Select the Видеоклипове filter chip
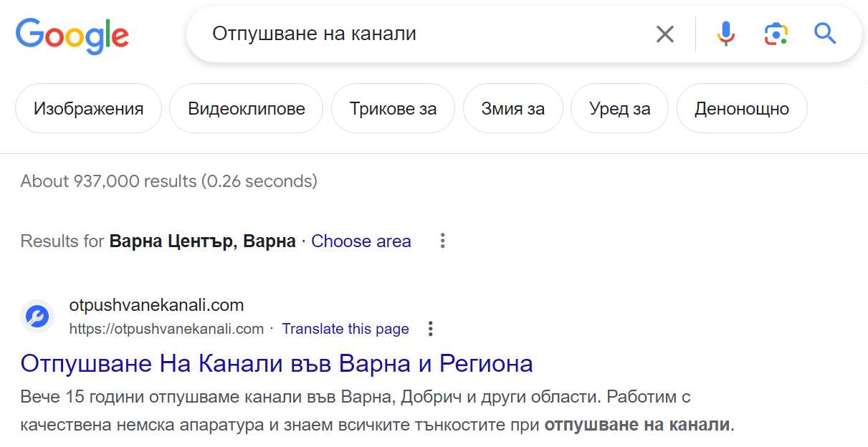 [246, 109]
